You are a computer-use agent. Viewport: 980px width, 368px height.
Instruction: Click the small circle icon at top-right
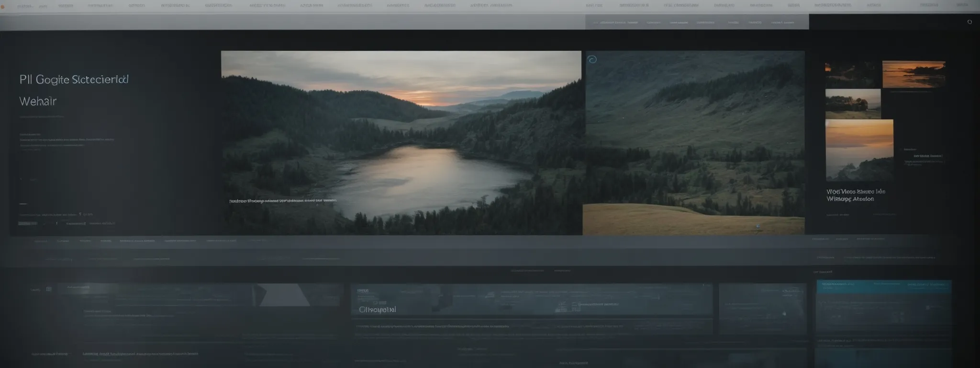969,22
